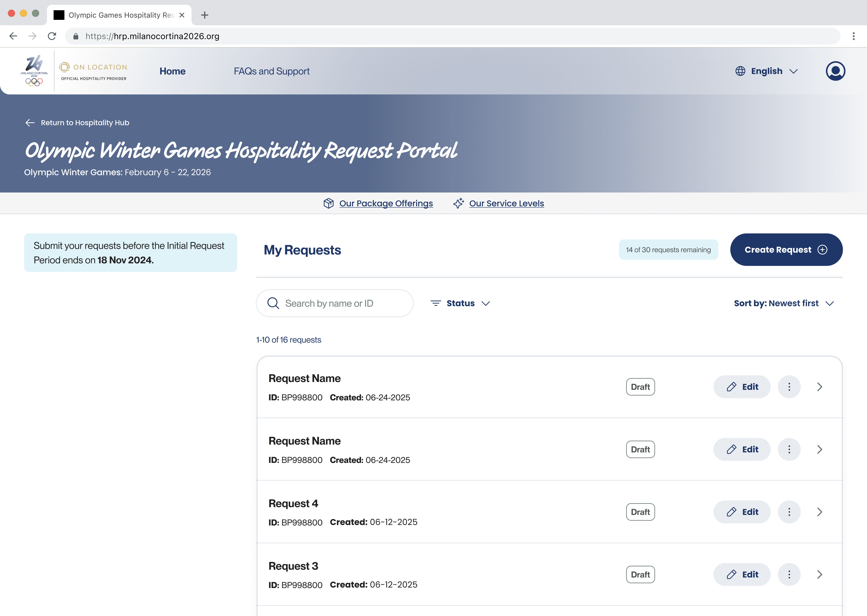
Task: Open the Our Package Offerings link
Action: coord(386,203)
